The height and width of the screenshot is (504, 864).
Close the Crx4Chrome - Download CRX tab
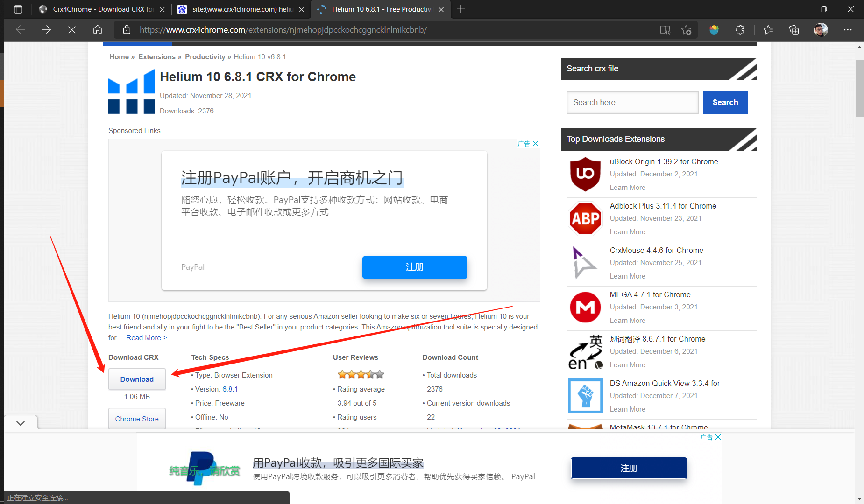click(x=162, y=9)
